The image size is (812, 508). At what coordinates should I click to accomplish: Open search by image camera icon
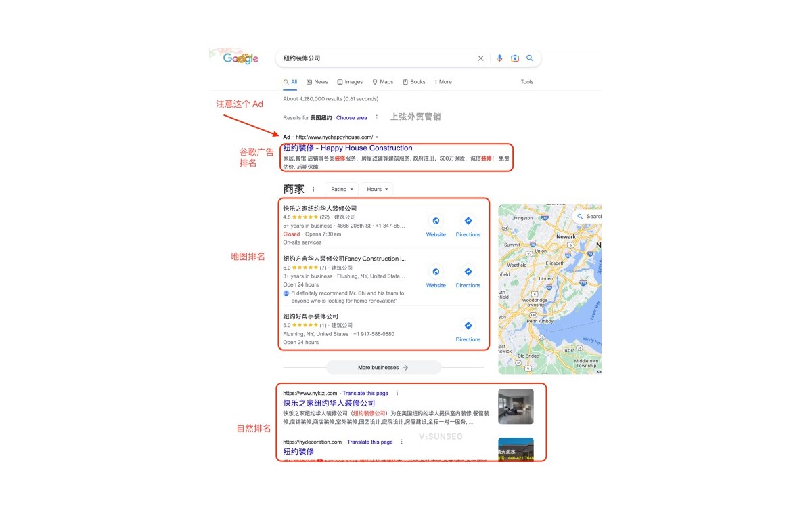point(515,58)
